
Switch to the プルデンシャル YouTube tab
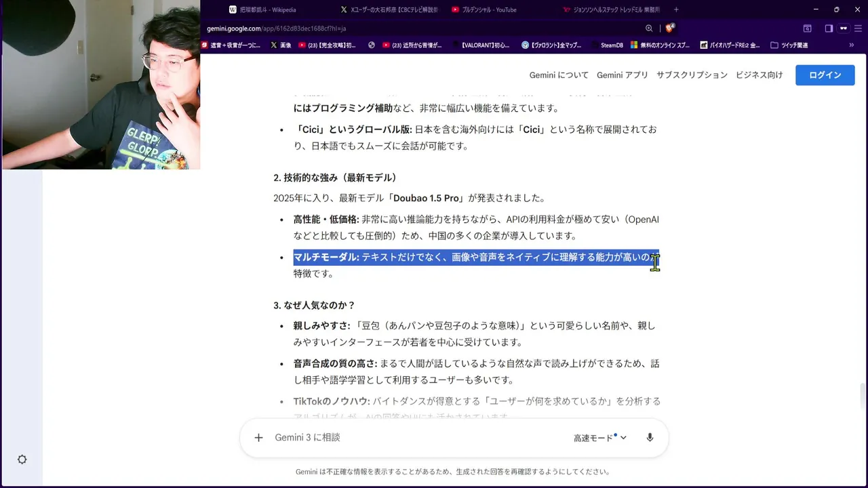tap(484, 9)
